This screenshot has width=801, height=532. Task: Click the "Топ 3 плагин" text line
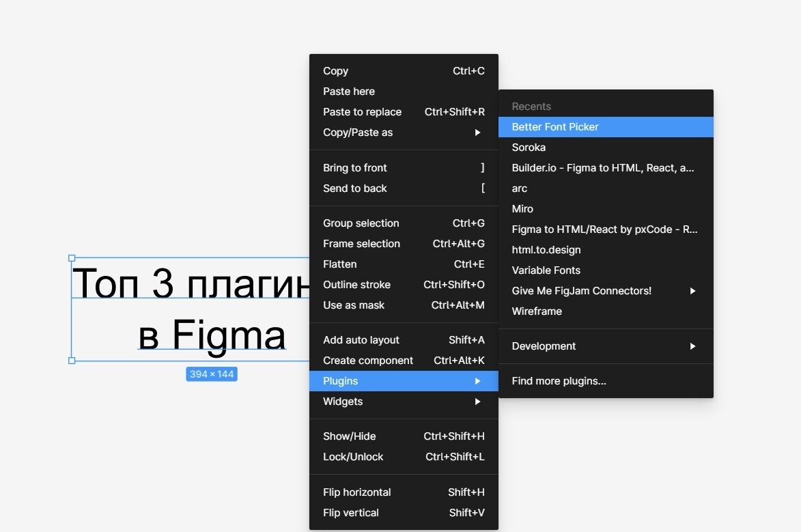(191, 283)
